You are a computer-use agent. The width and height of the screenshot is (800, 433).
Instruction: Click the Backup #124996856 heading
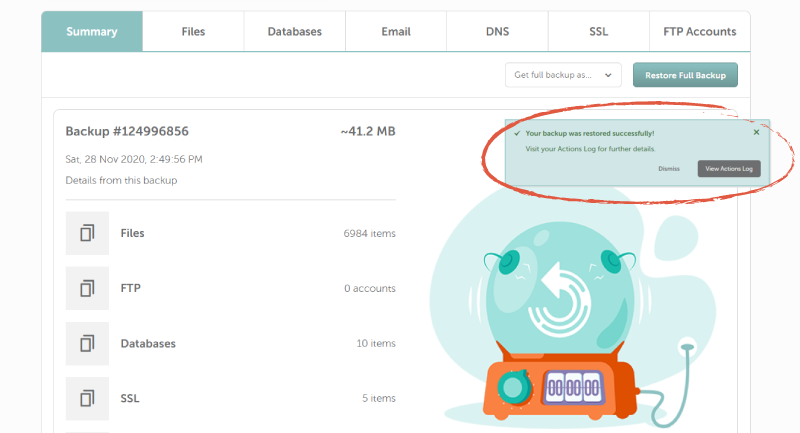[127, 132]
